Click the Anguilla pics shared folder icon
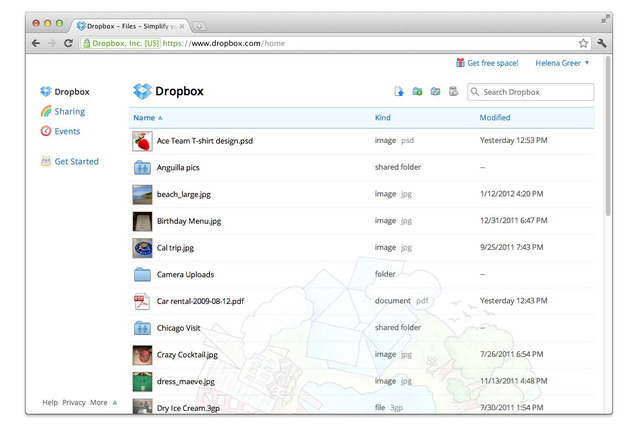 tap(142, 167)
